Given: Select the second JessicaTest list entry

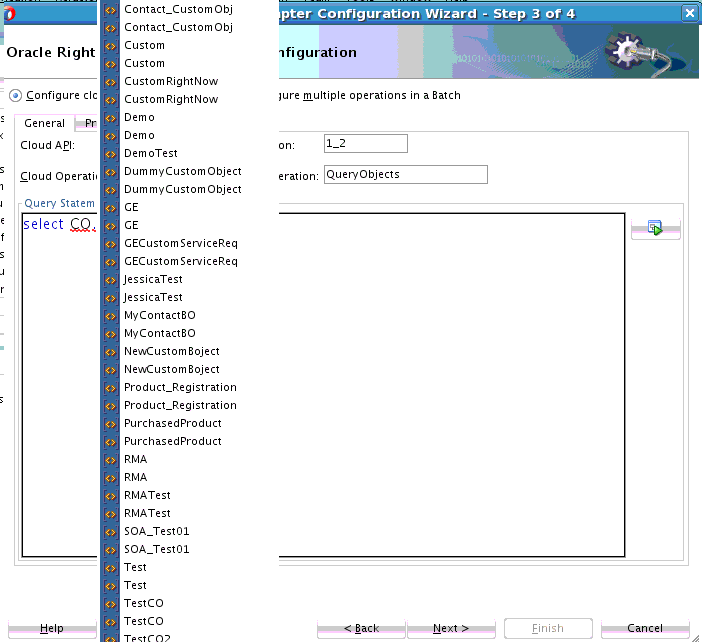Looking at the screenshot, I should pos(153,298).
